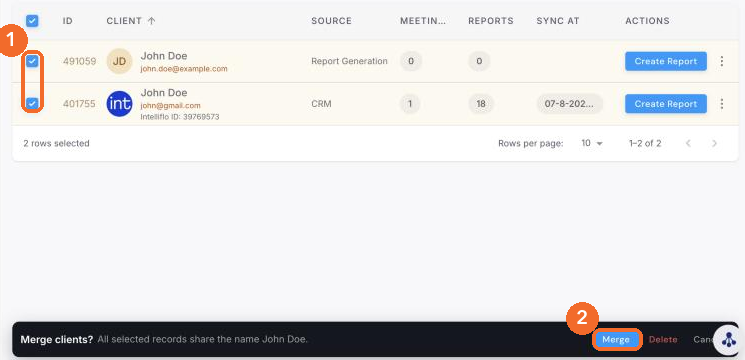Open more options menu for row 401755
This screenshot has height=360, width=745.
click(722, 104)
